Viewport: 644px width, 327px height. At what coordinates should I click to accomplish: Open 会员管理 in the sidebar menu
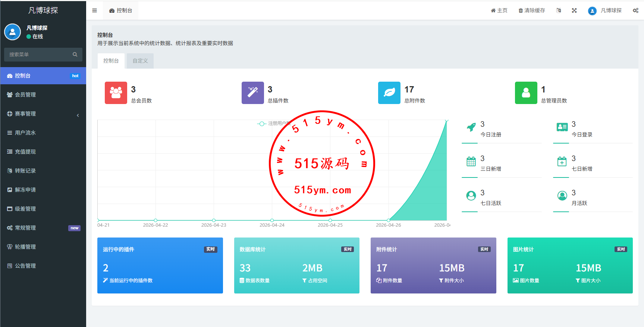(25, 95)
